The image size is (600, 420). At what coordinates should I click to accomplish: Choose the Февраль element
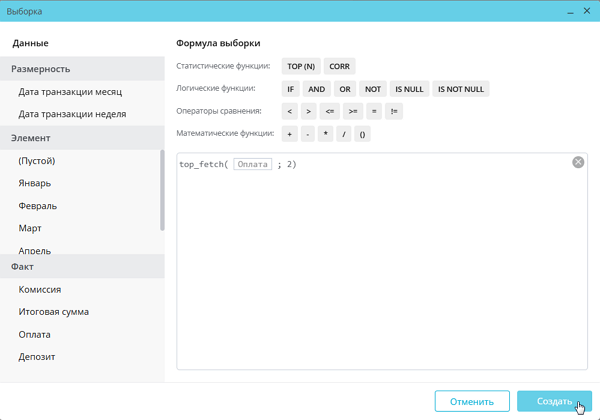(x=38, y=206)
